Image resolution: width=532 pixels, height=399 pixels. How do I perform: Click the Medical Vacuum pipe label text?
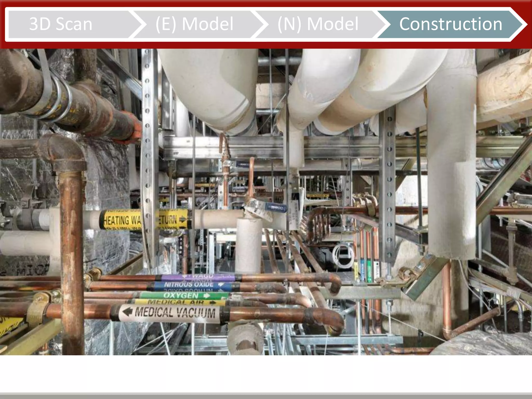click(175, 312)
